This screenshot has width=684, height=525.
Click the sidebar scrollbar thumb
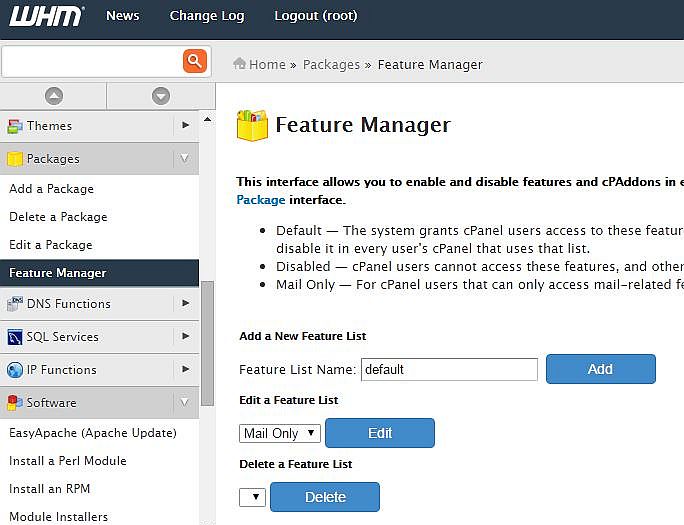[x=208, y=343]
